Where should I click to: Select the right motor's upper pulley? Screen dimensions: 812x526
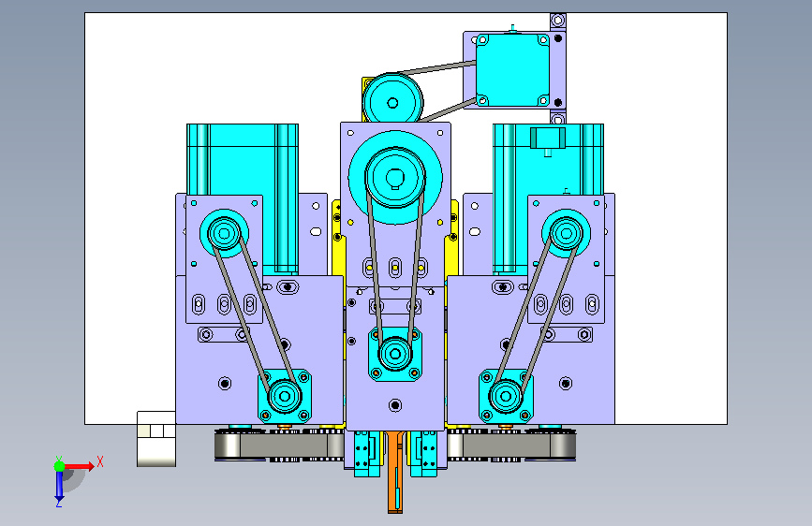click(x=566, y=233)
